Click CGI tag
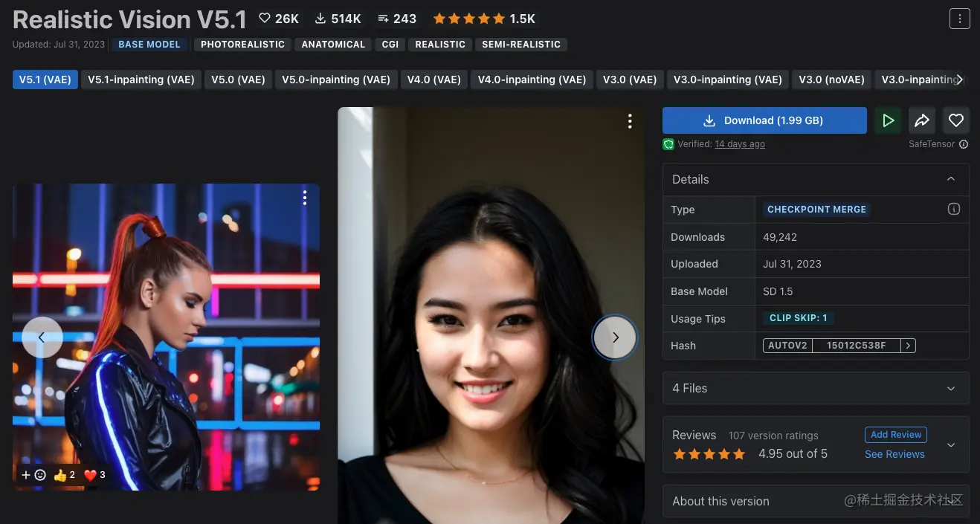This screenshot has height=524, width=980. click(390, 45)
